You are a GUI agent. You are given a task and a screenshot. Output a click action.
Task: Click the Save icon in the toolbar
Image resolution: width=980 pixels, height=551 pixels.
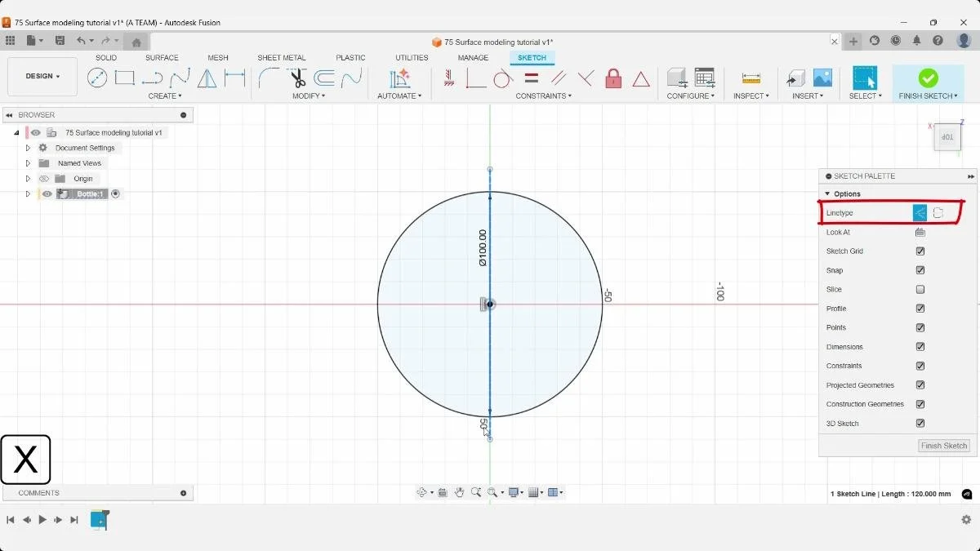[60, 41]
